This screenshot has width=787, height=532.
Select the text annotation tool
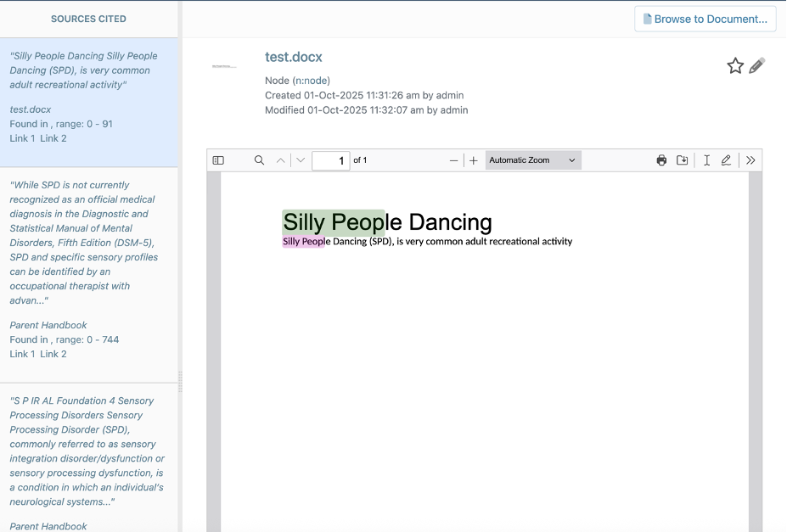click(706, 160)
